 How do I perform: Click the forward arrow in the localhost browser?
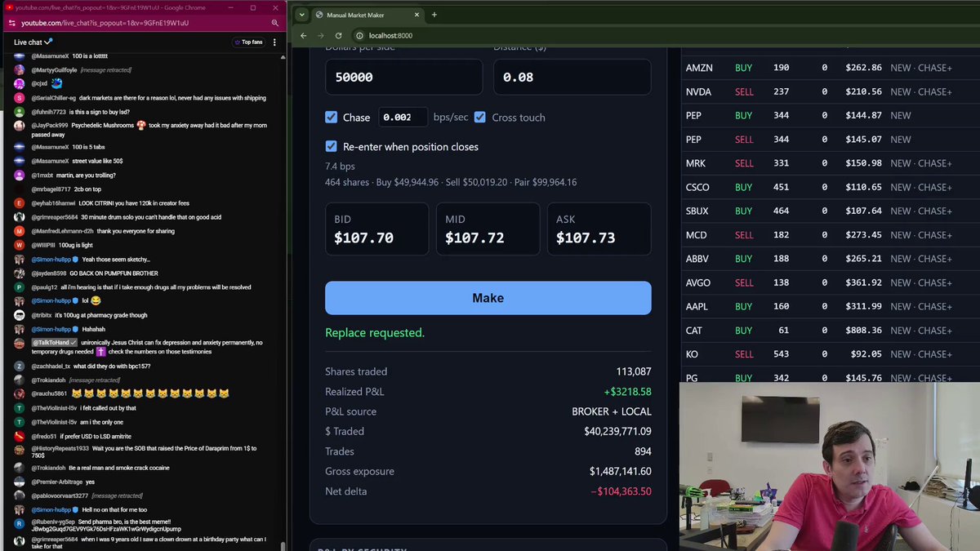[321, 36]
